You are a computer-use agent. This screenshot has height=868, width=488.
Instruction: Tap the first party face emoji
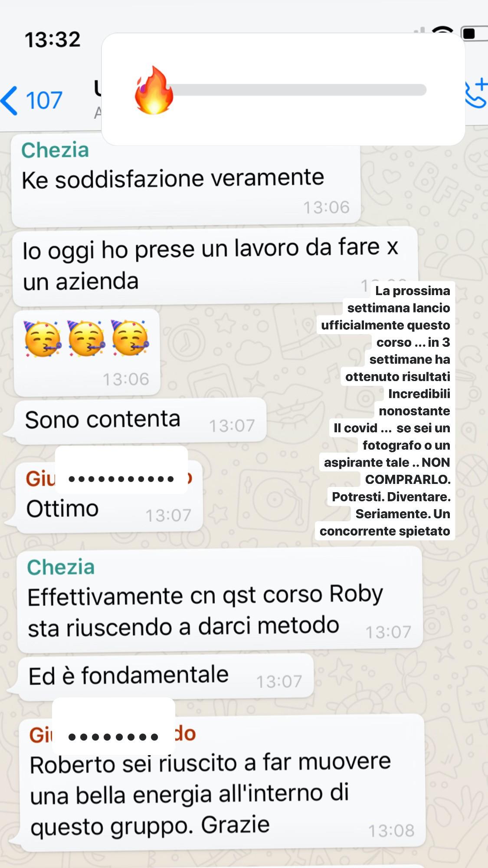[42, 339]
